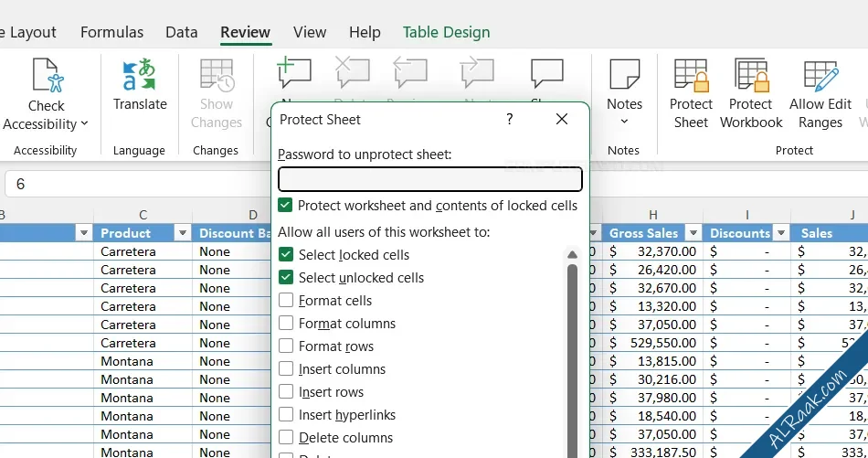Enable Delete columns permission

point(286,438)
